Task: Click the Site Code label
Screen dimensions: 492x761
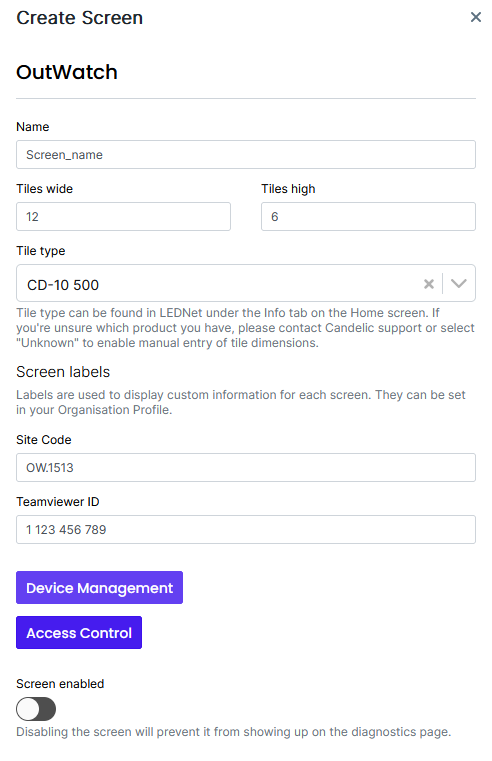Action: 44,440
